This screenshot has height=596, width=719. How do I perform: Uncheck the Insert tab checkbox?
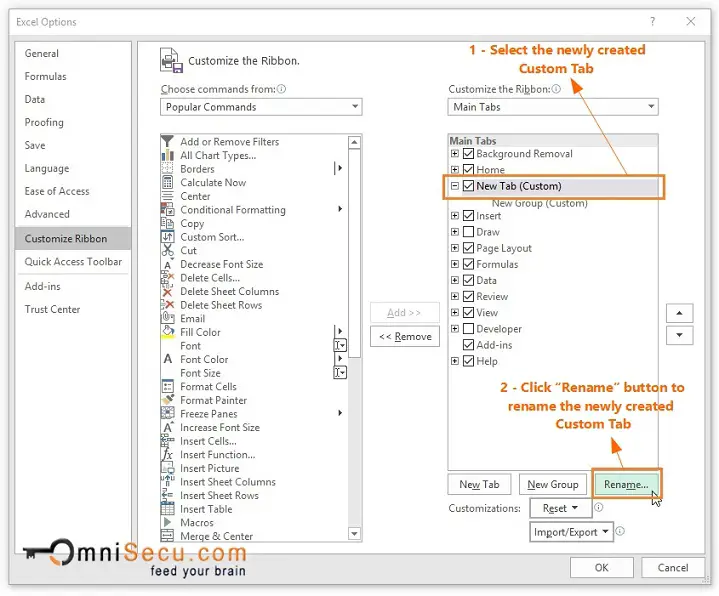(468, 215)
